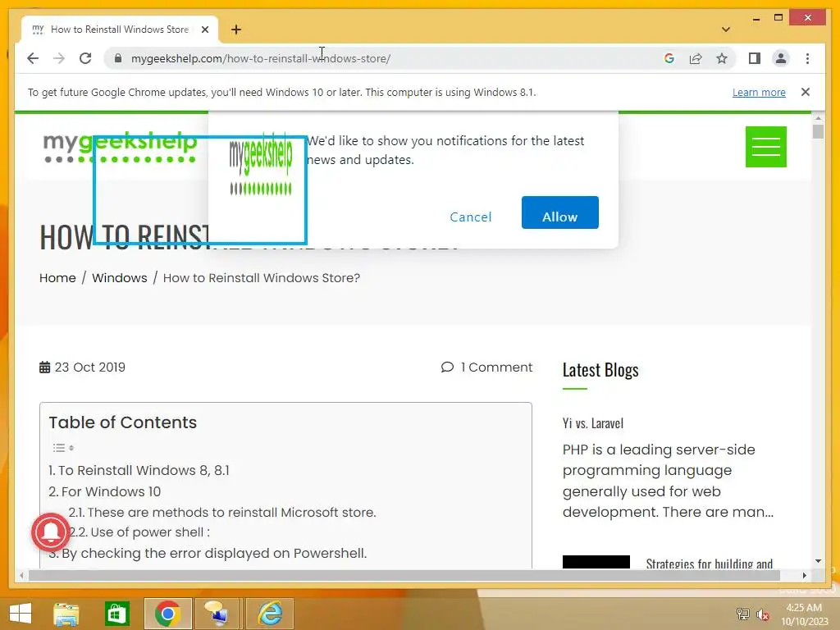The height and width of the screenshot is (630, 840).
Task: Click the Latest Blogs heading
Action: point(600,370)
